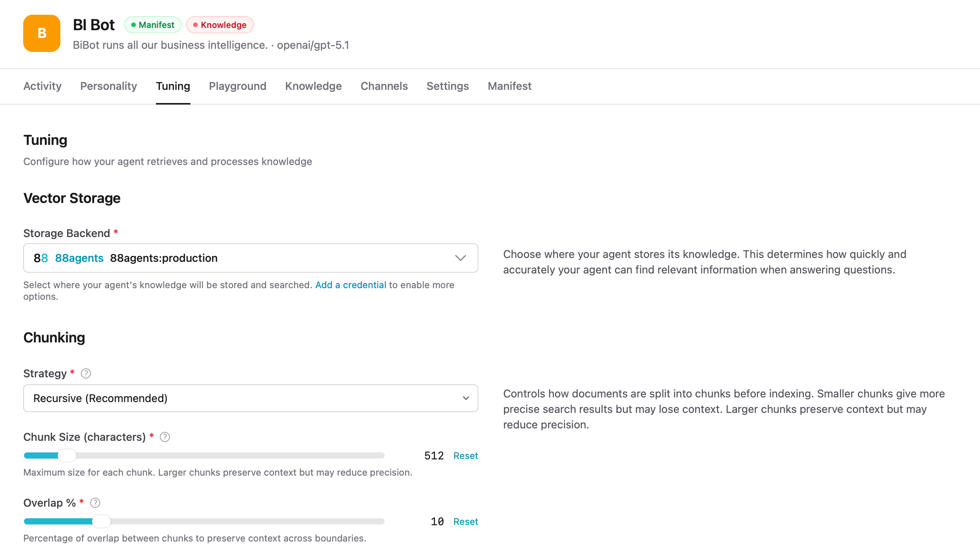Switch to the Channels tab
980x557 pixels.
(384, 86)
